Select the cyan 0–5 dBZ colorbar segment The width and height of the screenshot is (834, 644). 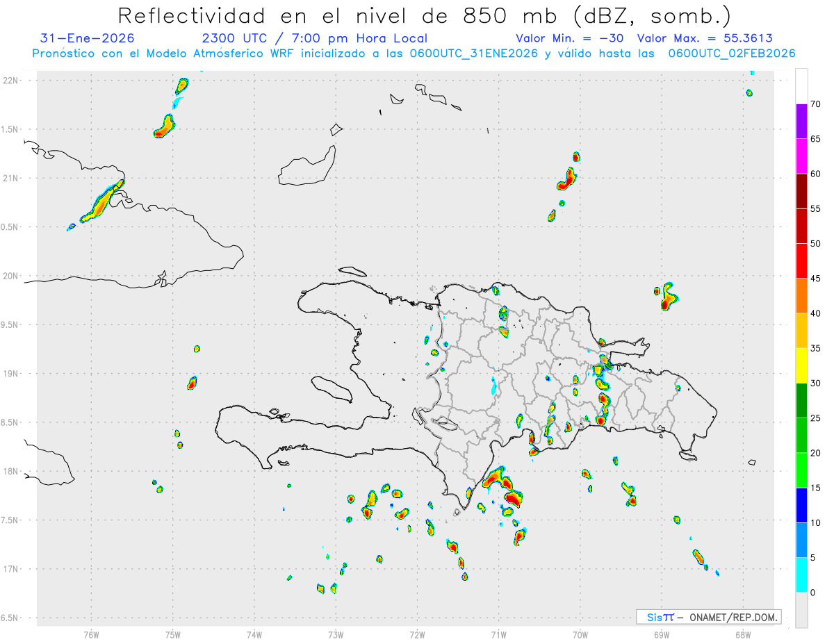tap(801, 575)
